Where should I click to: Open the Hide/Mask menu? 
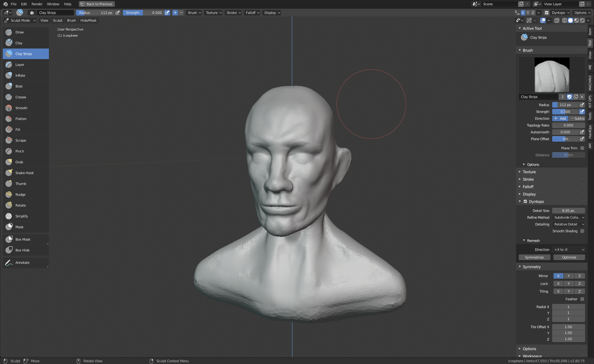(x=88, y=20)
